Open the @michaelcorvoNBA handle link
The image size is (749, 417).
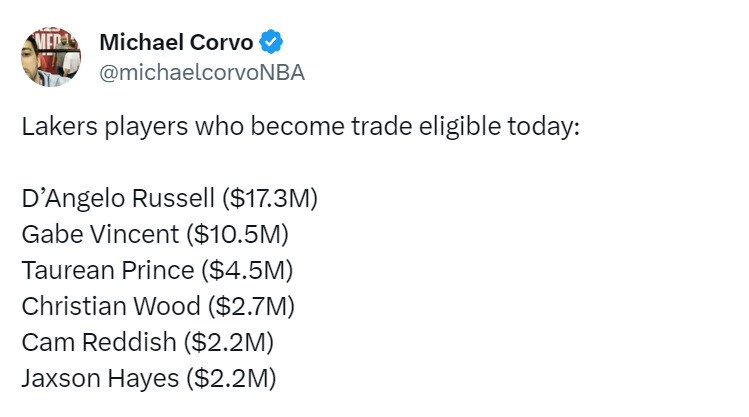(x=202, y=73)
